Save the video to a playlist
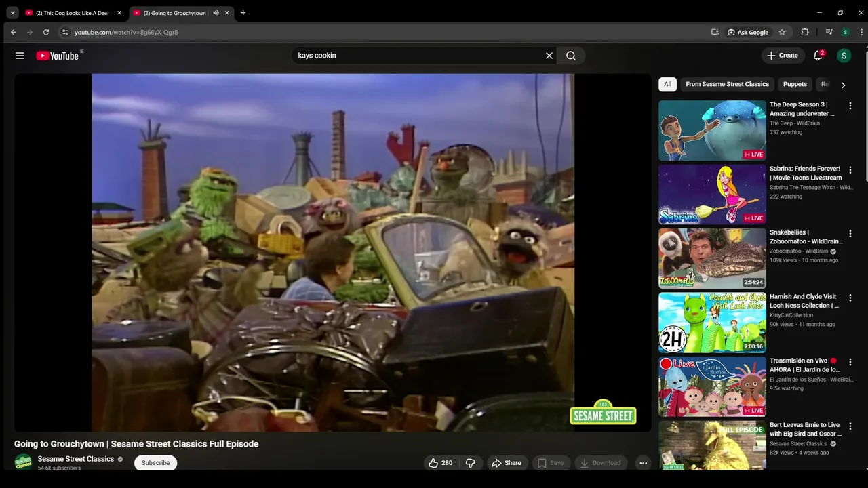Viewport: 868px width, 488px height. pos(551,463)
